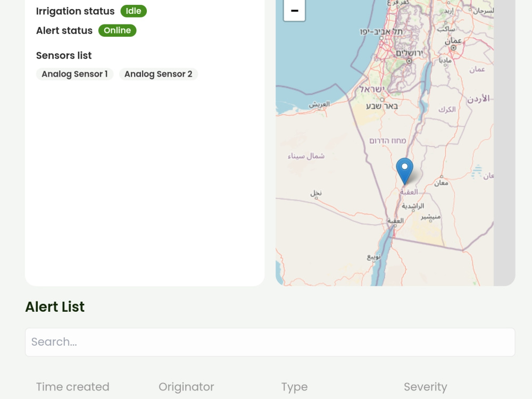The height and width of the screenshot is (399, 532).
Task: Click the Alert status label
Action: pyautogui.click(x=64, y=30)
